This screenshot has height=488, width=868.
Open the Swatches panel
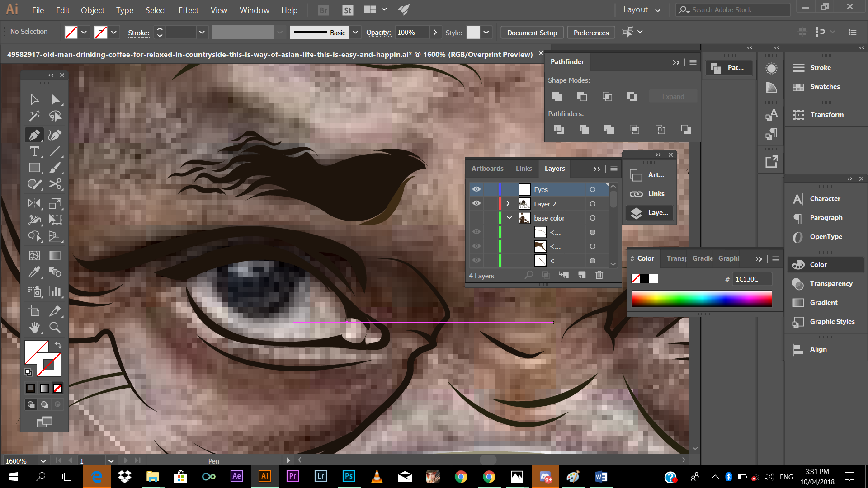(x=825, y=87)
